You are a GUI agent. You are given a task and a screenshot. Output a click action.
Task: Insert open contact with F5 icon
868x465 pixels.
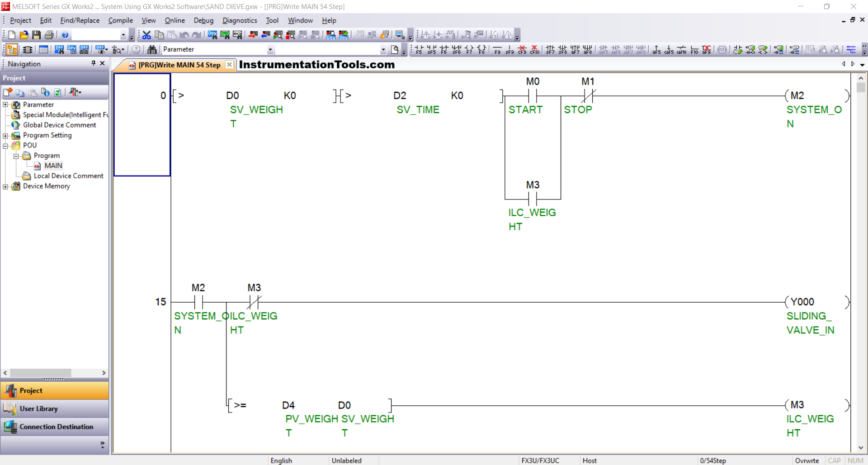419,49
